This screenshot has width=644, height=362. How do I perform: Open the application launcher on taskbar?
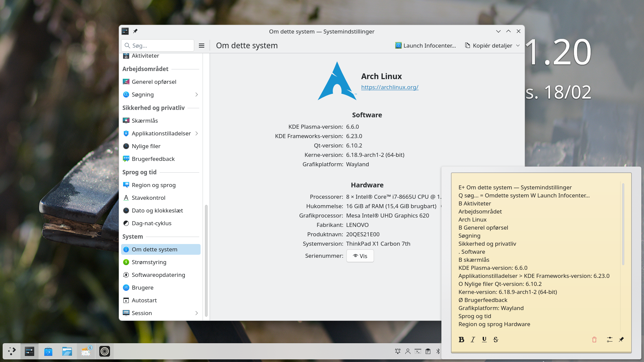pyautogui.click(x=12, y=351)
